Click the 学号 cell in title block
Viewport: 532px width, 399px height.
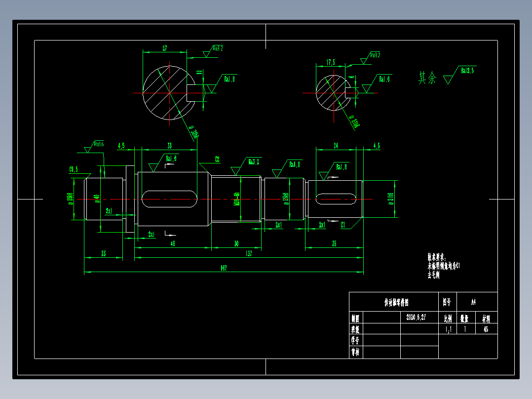[356, 340]
